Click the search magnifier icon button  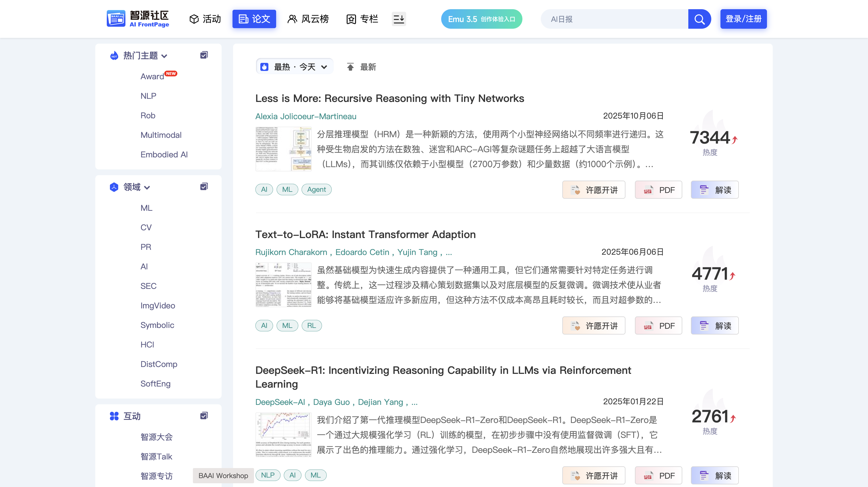click(x=699, y=19)
